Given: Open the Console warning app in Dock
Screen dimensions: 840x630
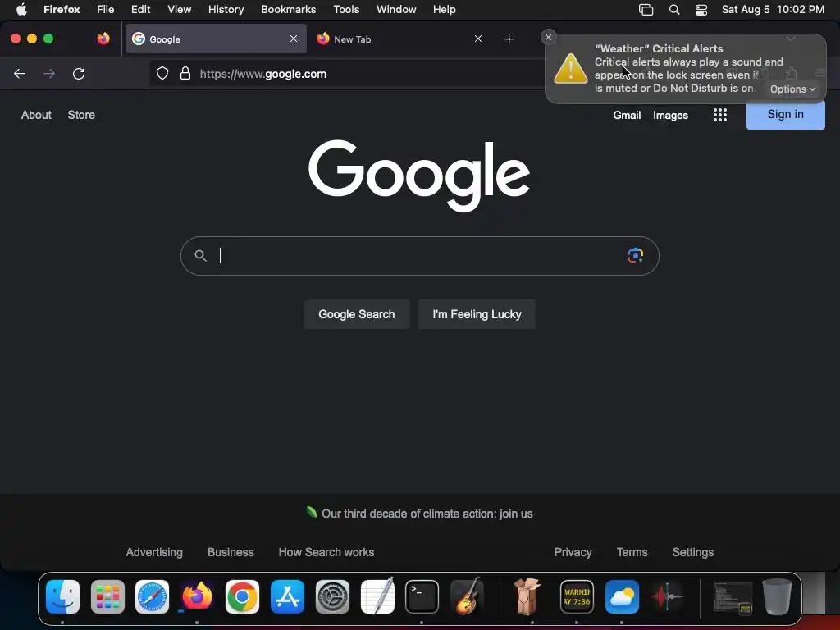Looking at the screenshot, I should [577, 596].
